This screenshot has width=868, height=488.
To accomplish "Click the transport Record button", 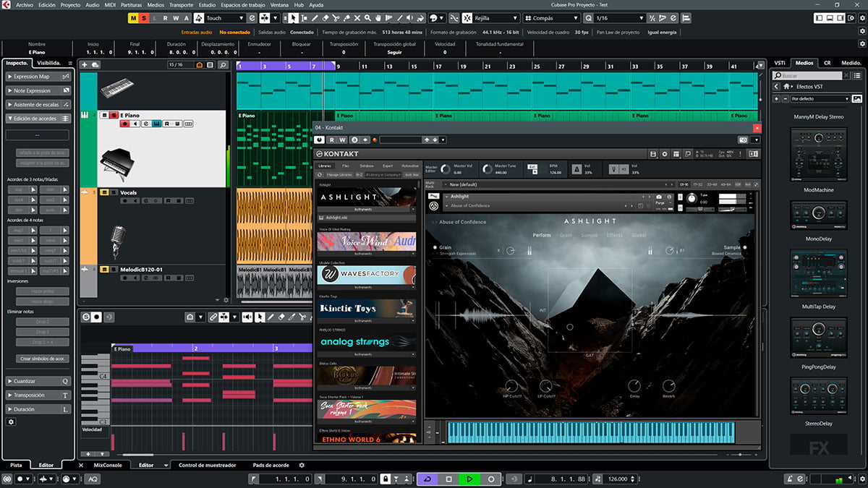I will tap(491, 479).
